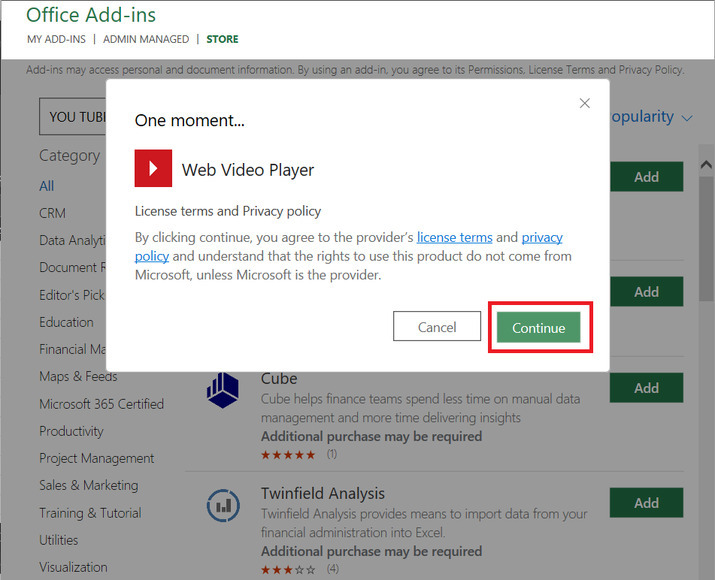The image size is (715, 580).
Task: Click the YOU TUBE search field
Action: click(73, 116)
